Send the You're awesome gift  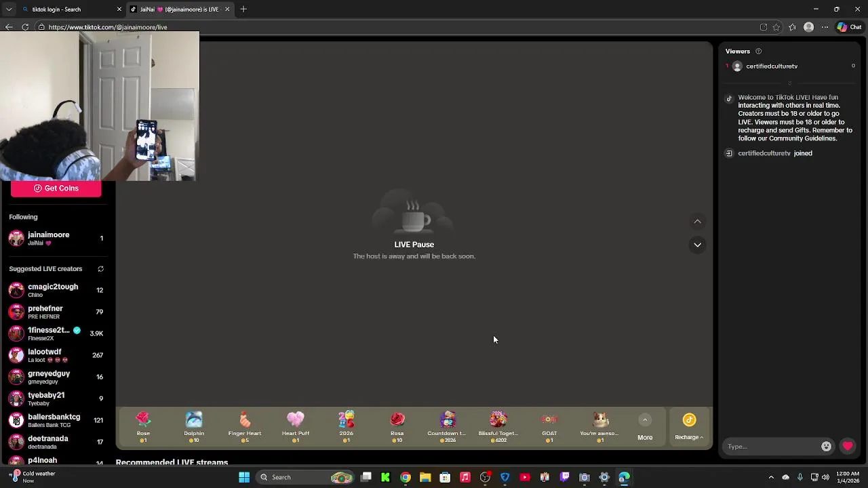[x=600, y=427]
